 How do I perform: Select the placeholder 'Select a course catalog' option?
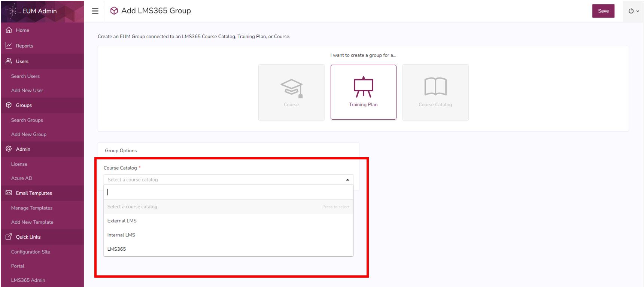(228, 207)
